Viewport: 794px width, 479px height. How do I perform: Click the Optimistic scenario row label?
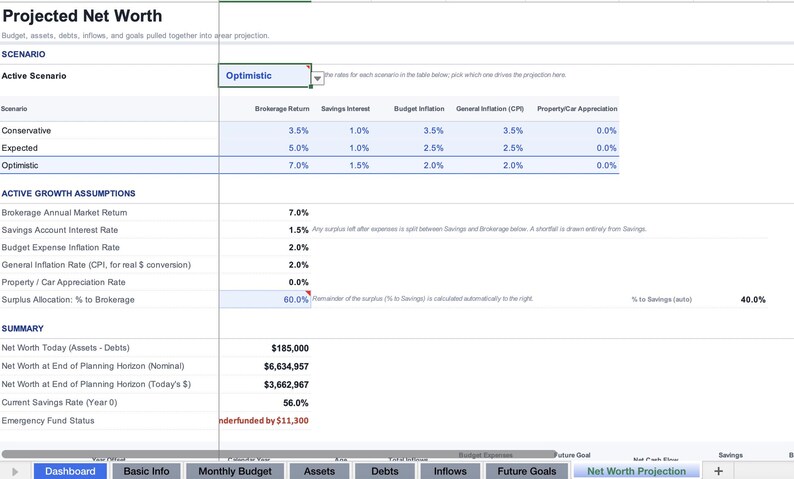20,165
